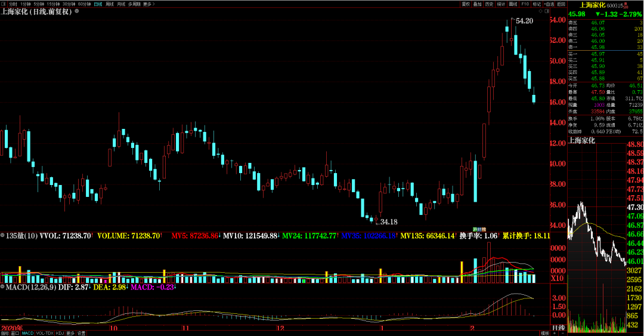Click 标记 mark button
The image size is (644, 336).
coord(537,4)
